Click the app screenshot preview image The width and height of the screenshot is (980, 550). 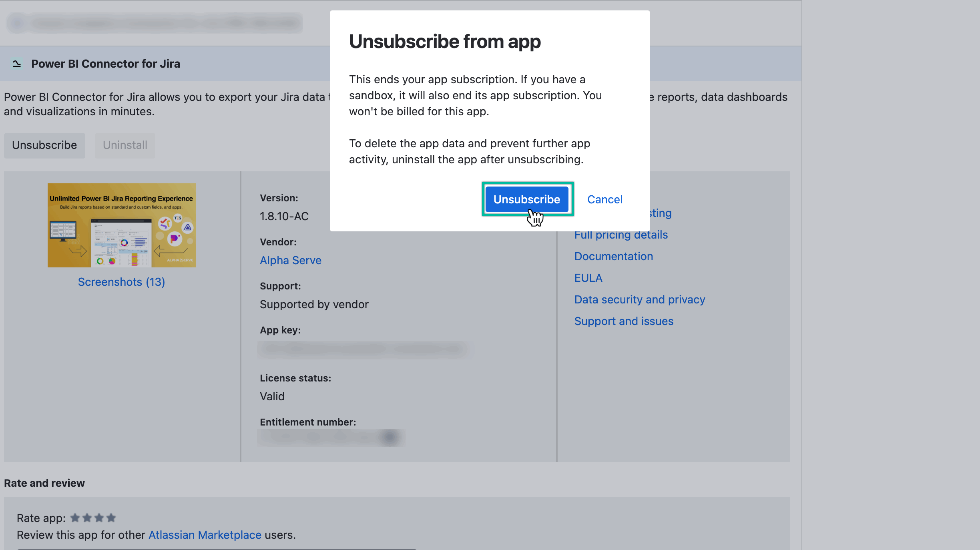(121, 225)
